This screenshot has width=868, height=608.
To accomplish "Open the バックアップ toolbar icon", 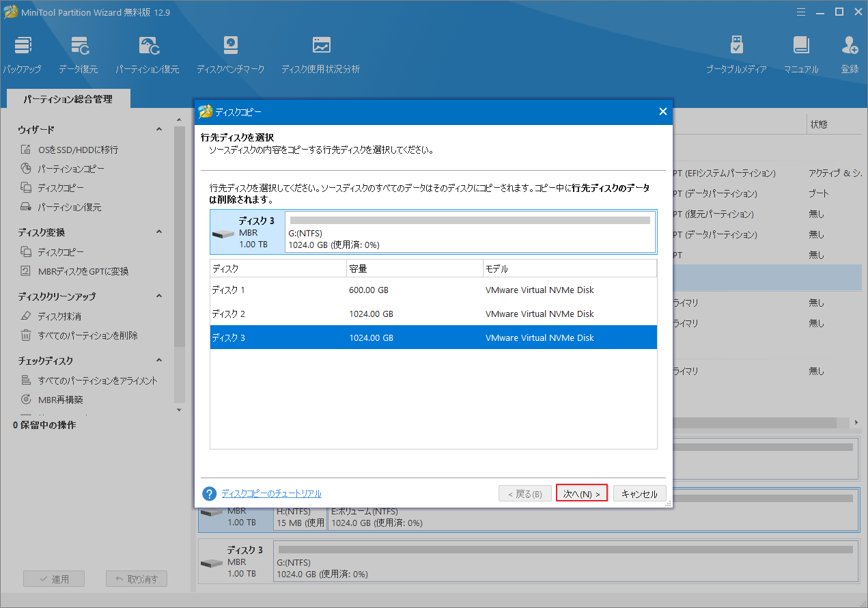I will 22,55.
